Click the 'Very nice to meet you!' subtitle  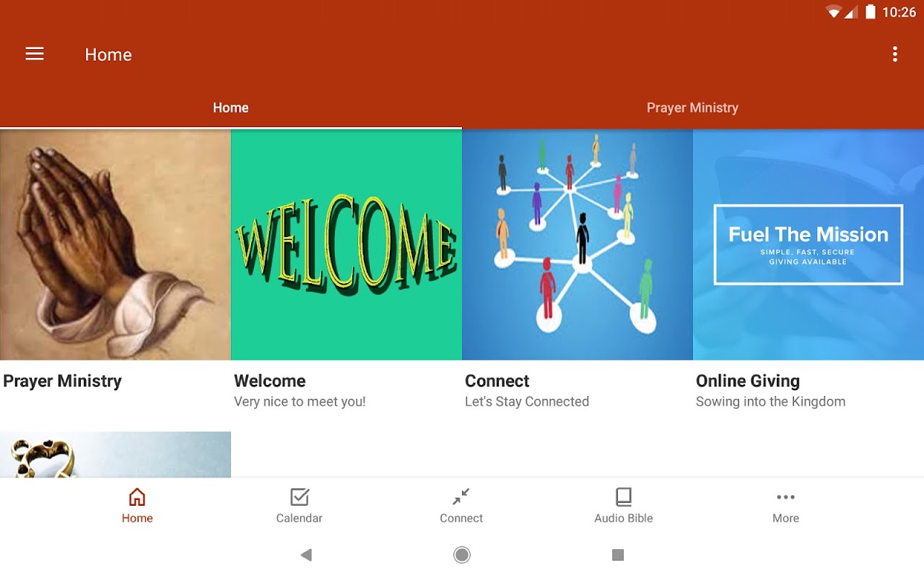point(300,402)
